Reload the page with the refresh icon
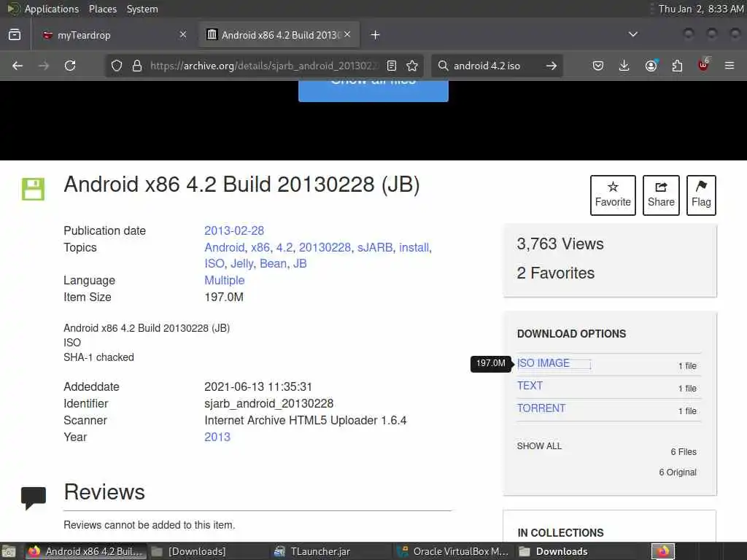The width and height of the screenshot is (747, 560). pyautogui.click(x=70, y=66)
